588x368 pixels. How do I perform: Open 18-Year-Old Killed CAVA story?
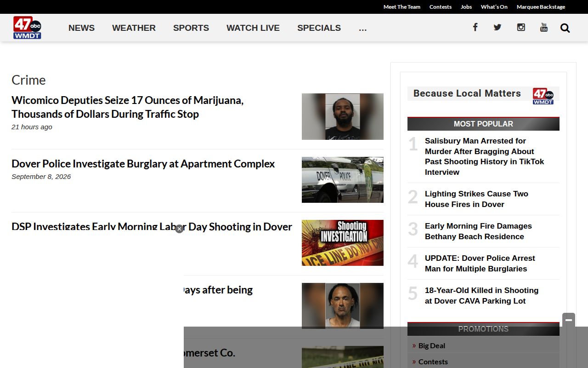tap(481, 295)
